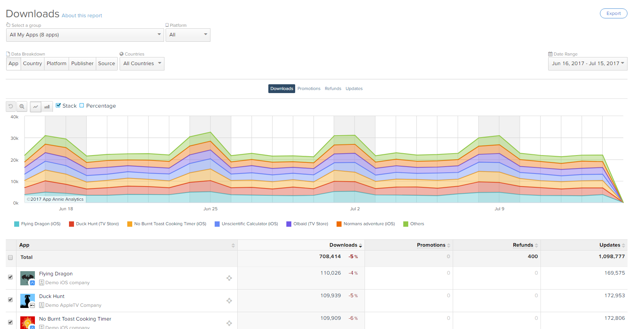Screen dimensions: 644x329
Task: Sort by Refunds column arrow
Action: click(x=536, y=246)
